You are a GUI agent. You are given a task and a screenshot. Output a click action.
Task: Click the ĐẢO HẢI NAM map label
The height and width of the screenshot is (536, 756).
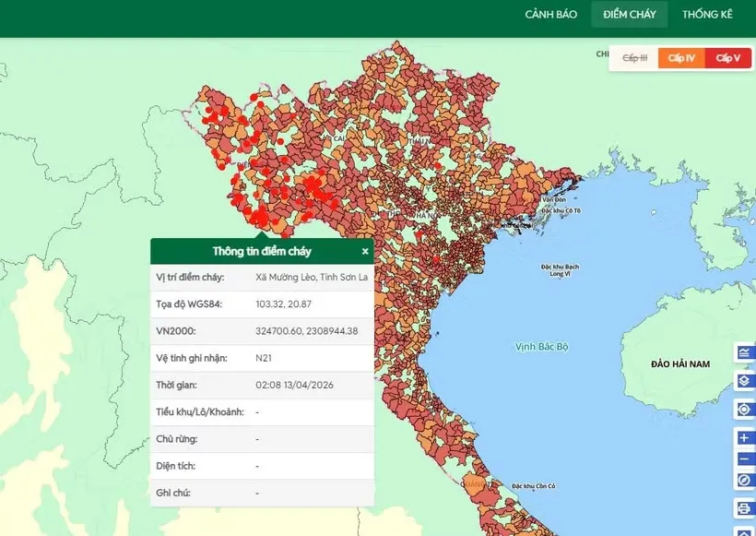[x=680, y=364]
